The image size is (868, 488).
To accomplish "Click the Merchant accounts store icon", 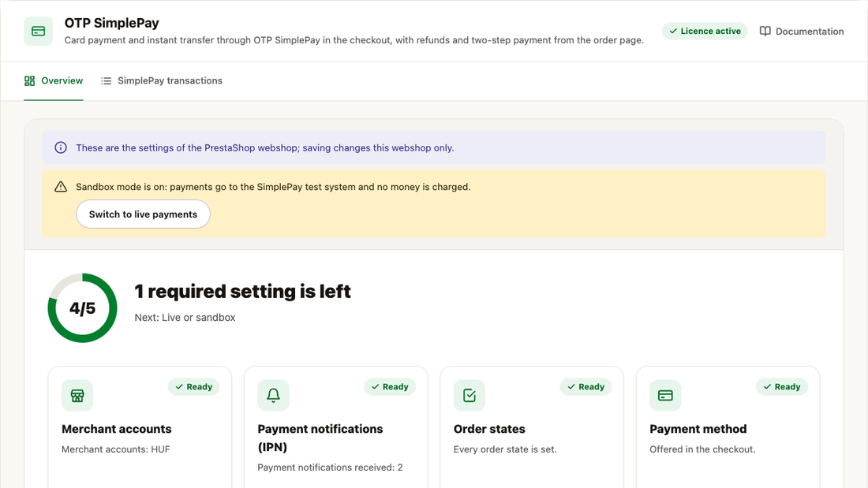I will (77, 396).
